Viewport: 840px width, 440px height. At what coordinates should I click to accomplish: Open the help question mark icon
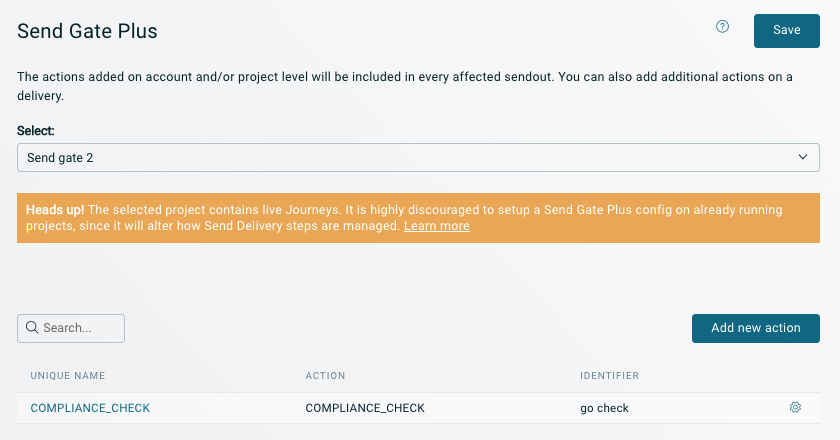[x=723, y=27]
